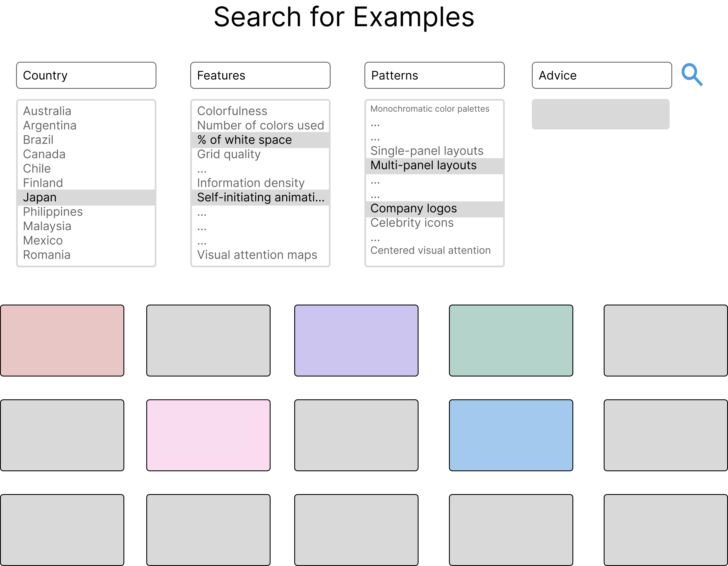Open the Country dropdown field
Screen dimensions: 728x566
pyautogui.click(x=86, y=75)
